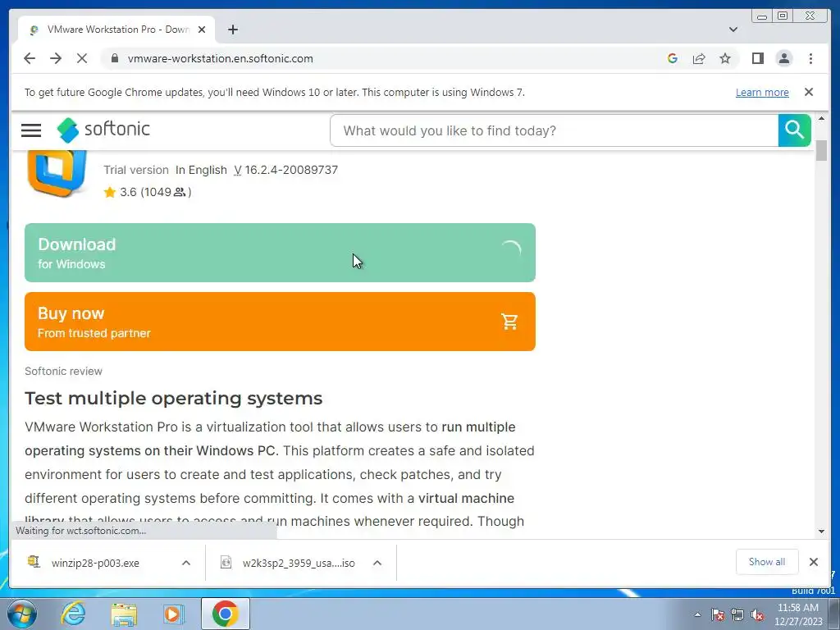Click the forward navigation arrow

click(56, 58)
